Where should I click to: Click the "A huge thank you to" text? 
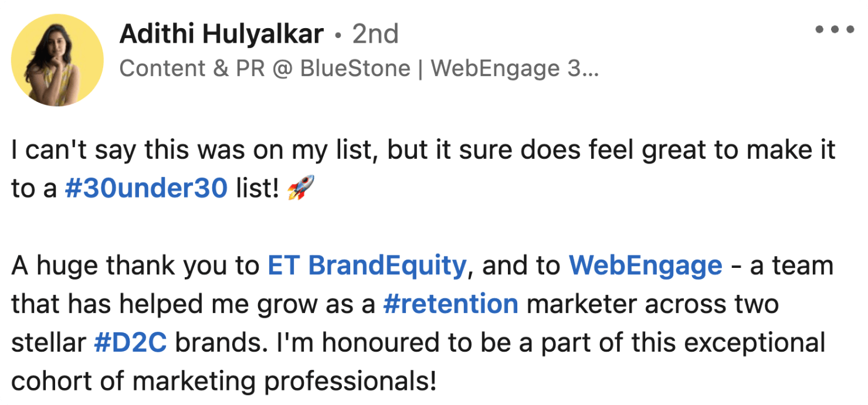click(135, 266)
